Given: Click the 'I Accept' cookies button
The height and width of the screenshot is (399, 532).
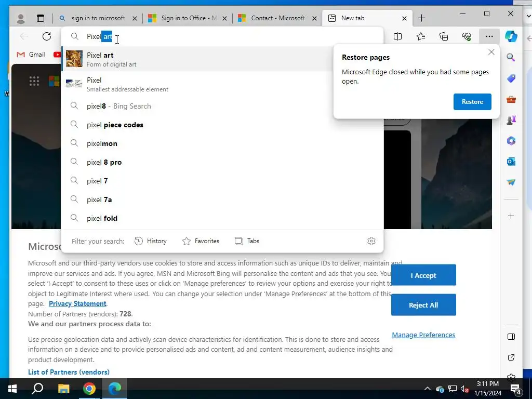Looking at the screenshot, I should pos(423,275).
